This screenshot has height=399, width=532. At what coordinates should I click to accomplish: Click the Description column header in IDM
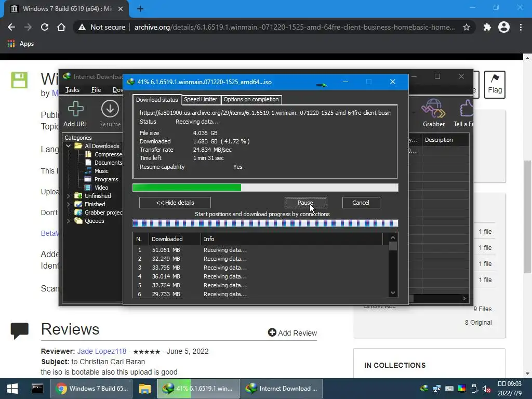445,140
